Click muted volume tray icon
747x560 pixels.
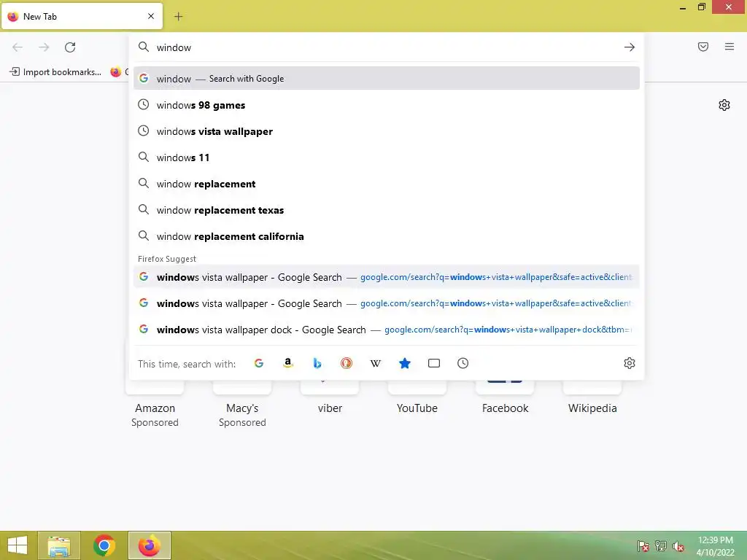678,546
